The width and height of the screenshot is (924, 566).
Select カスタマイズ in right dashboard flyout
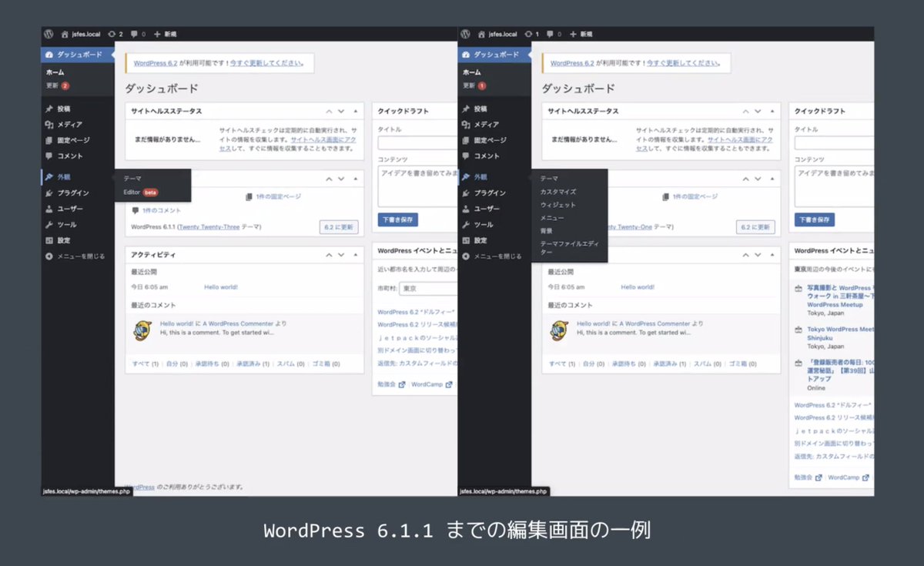[x=558, y=192]
